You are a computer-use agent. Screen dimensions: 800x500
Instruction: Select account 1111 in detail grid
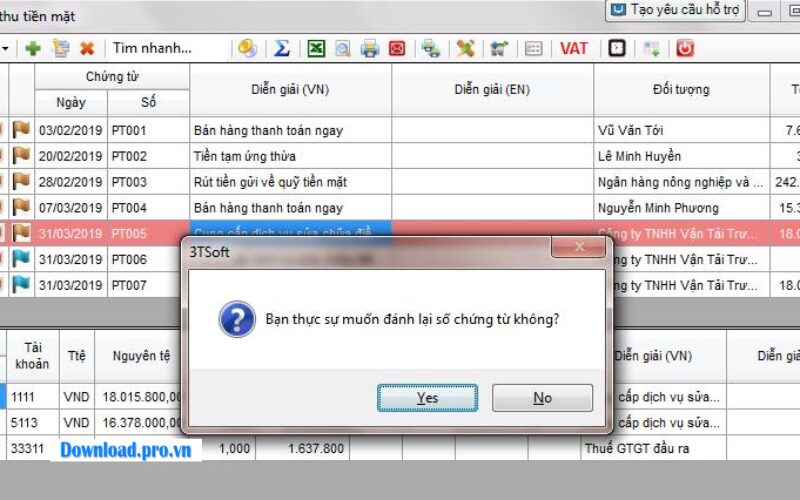pos(33,397)
